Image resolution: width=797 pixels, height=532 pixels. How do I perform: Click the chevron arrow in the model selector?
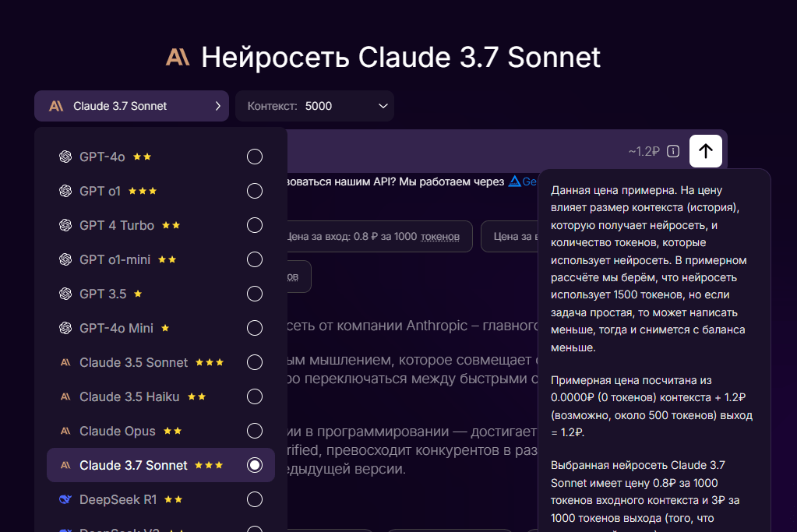click(217, 106)
